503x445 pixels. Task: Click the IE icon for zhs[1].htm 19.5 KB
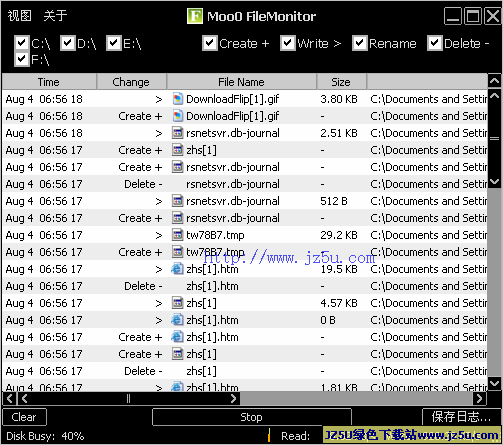click(x=177, y=269)
